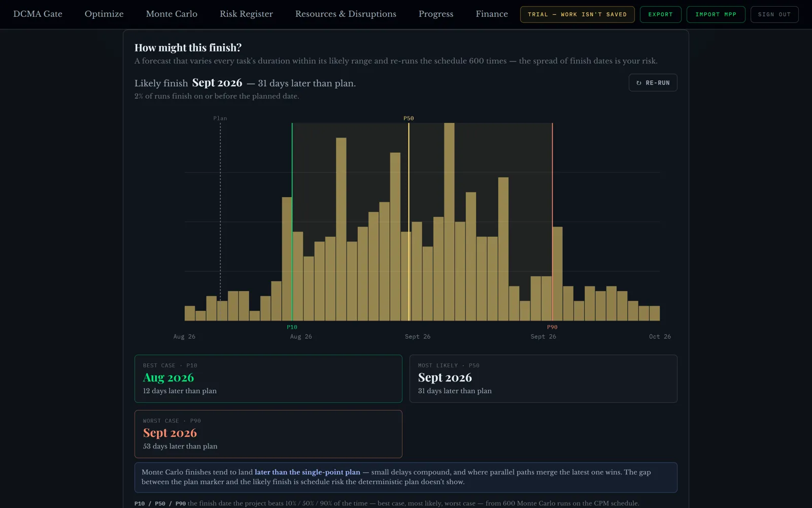
Task: Click the Export button
Action: click(x=660, y=14)
